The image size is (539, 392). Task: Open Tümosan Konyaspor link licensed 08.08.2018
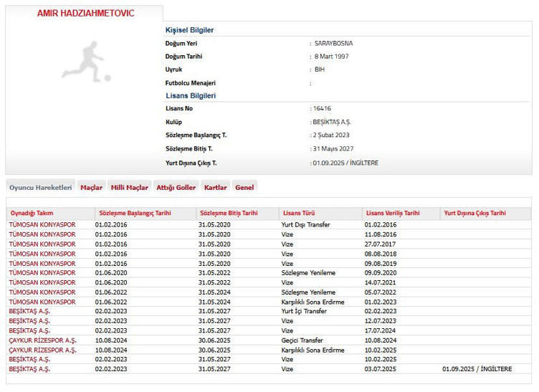[42, 254]
